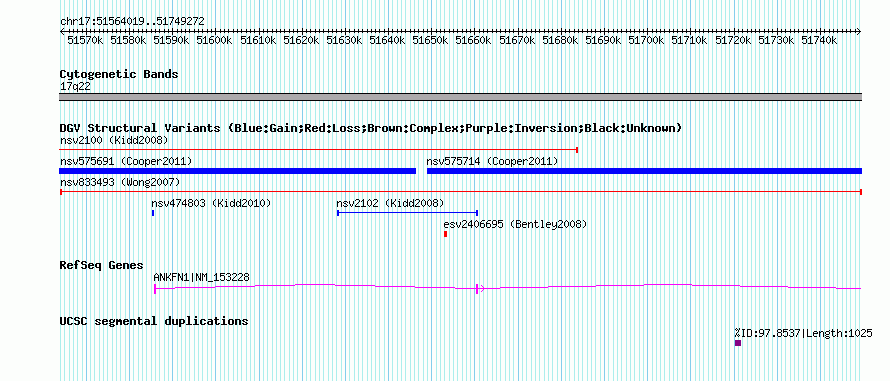The height and width of the screenshot is (381, 890).
Task: Click the nsv474803 small blue variant marker
Action: (x=153, y=213)
